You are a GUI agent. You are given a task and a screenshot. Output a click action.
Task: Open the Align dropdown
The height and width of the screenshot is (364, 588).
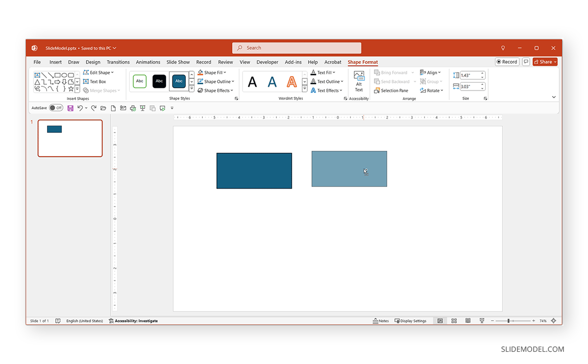tap(431, 72)
